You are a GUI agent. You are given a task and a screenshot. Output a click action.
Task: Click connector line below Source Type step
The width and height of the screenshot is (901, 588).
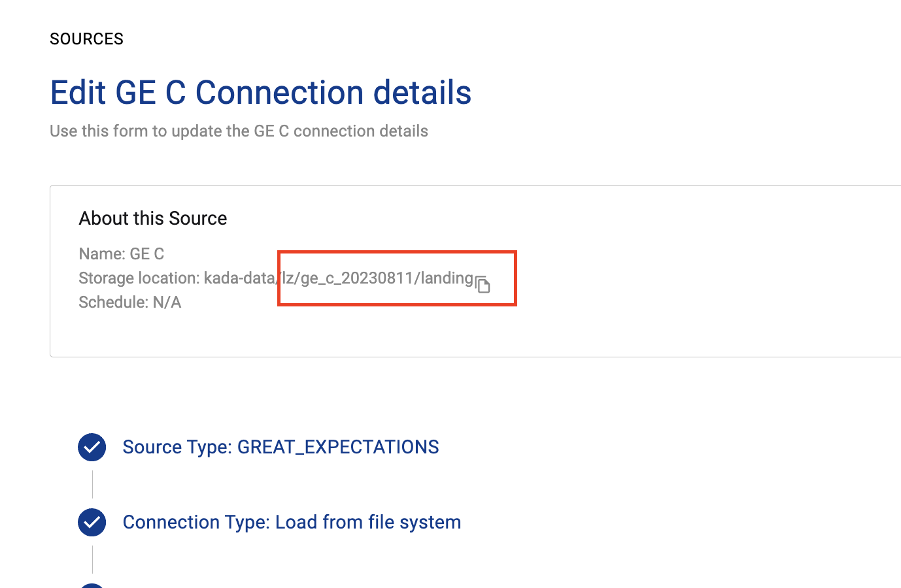pyautogui.click(x=93, y=484)
